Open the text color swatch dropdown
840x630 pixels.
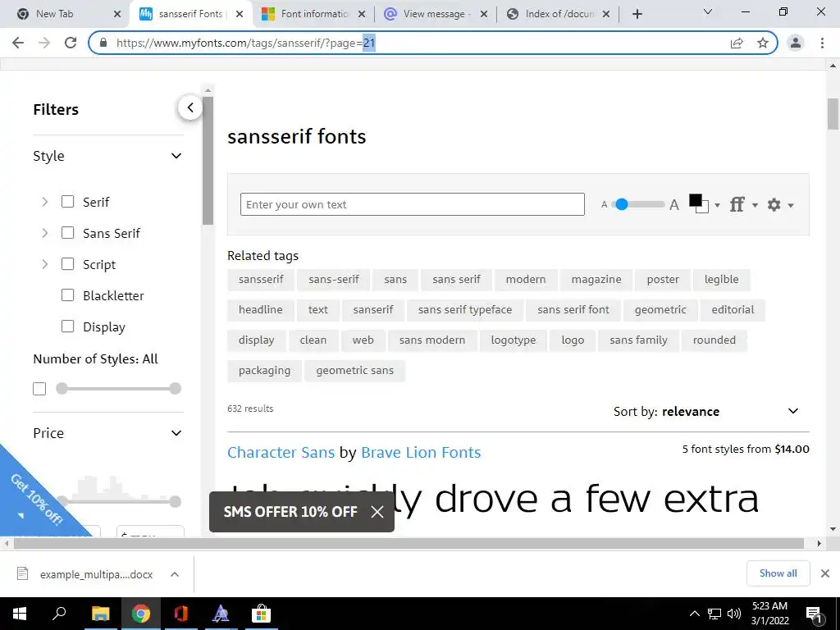click(704, 204)
